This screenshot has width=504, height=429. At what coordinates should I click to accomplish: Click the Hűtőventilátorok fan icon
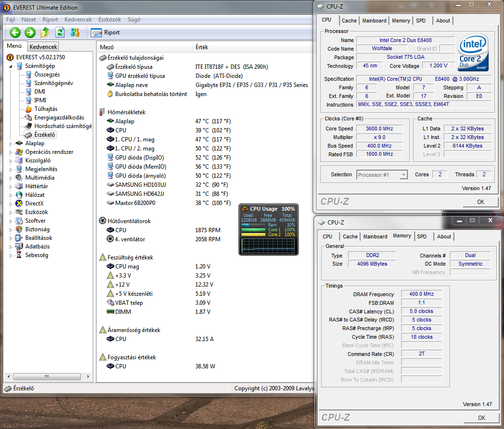(102, 221)
